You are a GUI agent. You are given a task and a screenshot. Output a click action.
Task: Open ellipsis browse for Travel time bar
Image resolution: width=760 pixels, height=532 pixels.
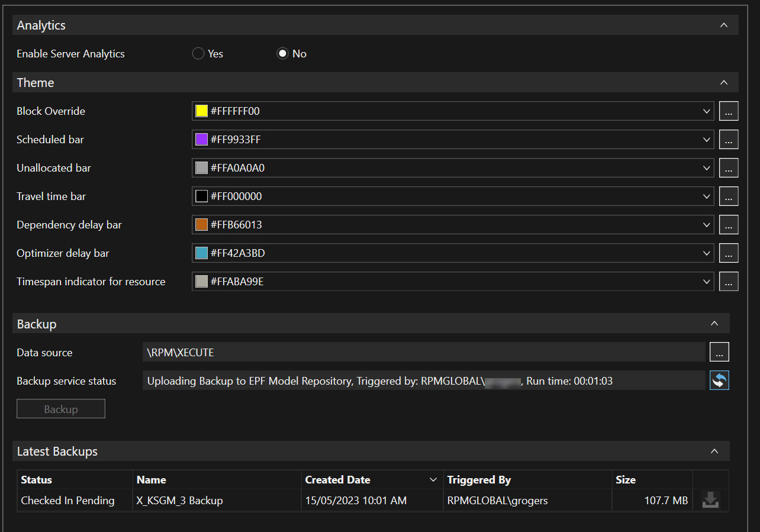(729, 196)
